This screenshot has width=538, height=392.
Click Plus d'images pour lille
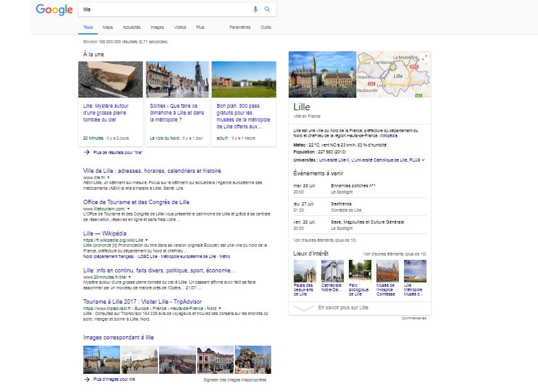[x=114, y=379]
